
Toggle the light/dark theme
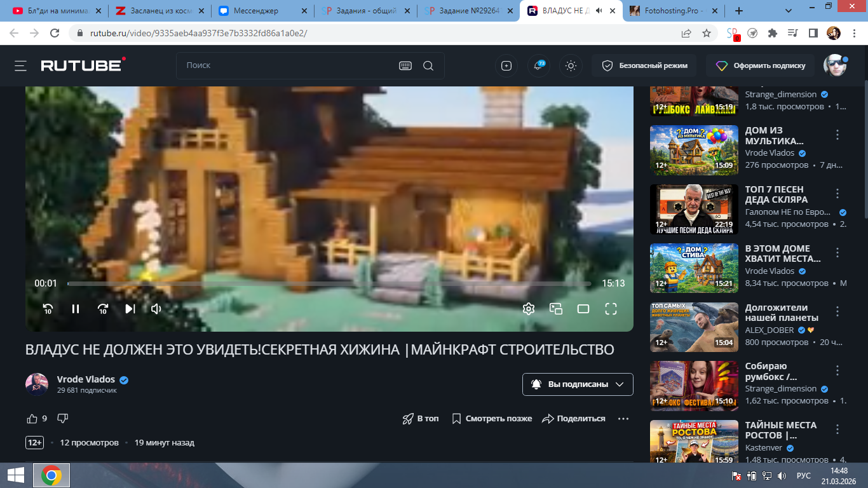pos(571,65)
